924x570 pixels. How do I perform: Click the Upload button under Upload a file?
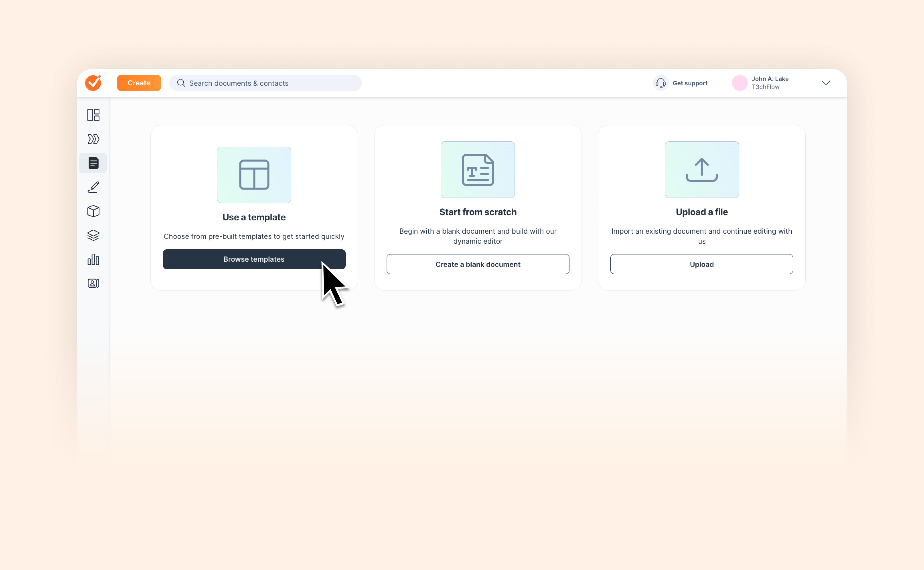701,264
